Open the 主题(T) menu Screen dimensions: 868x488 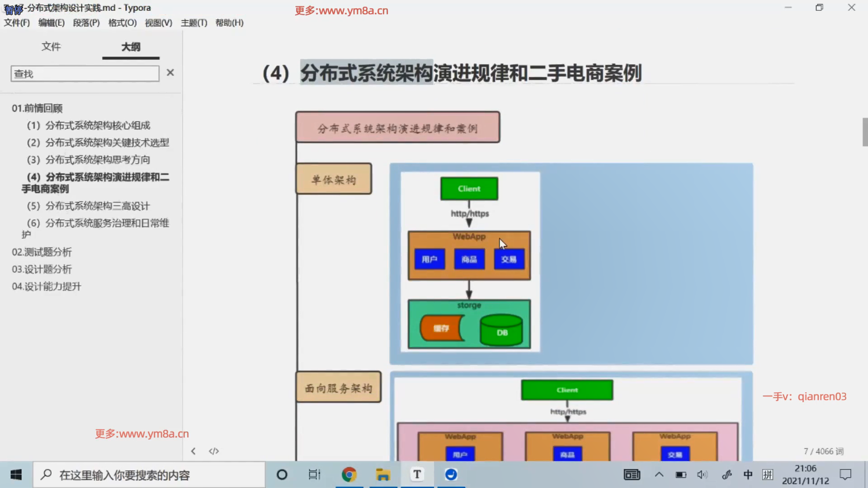(x=194, y=23)
